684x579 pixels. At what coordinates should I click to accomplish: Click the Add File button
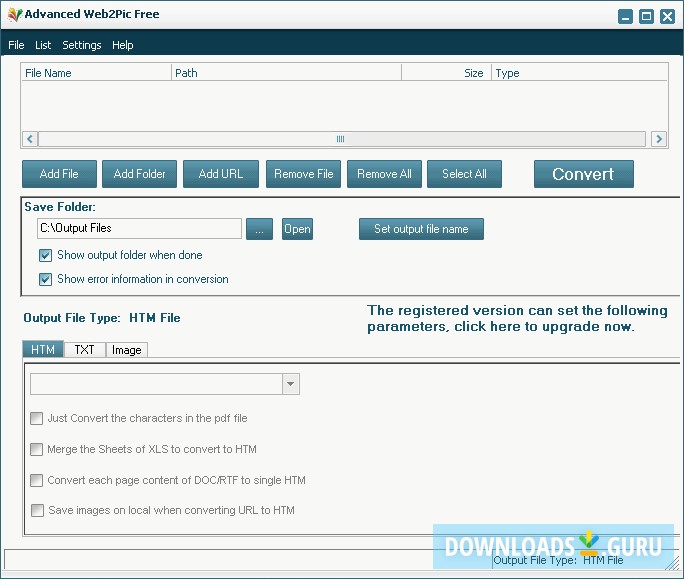59,174
